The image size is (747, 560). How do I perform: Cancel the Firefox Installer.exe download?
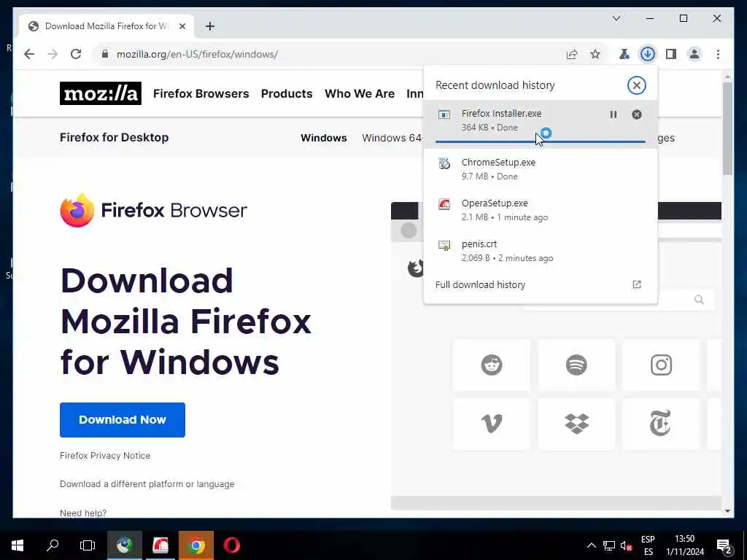click(x=636, y=114)
